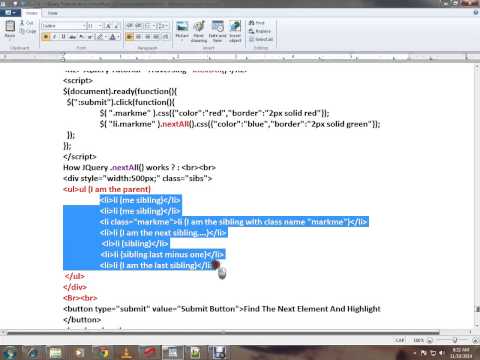Expand the line spacing arrow
Image resolution: width=480 pixels, height=360 pixels.
coord(166,26)
